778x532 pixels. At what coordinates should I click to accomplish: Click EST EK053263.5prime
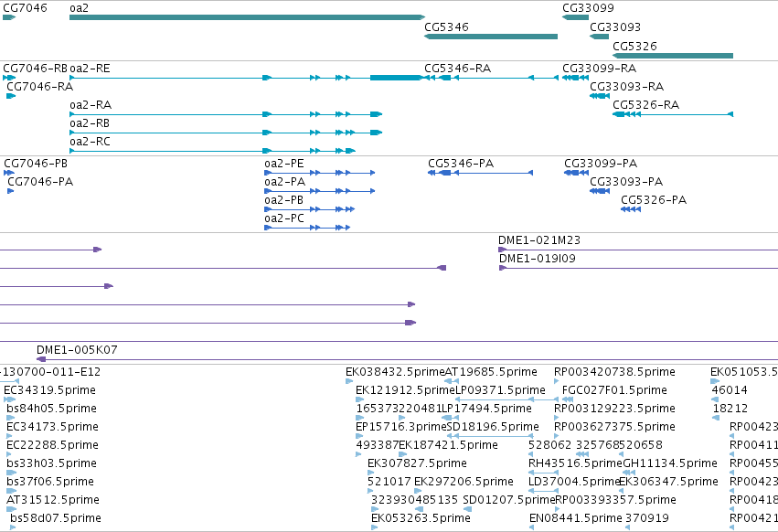(421, 518)
